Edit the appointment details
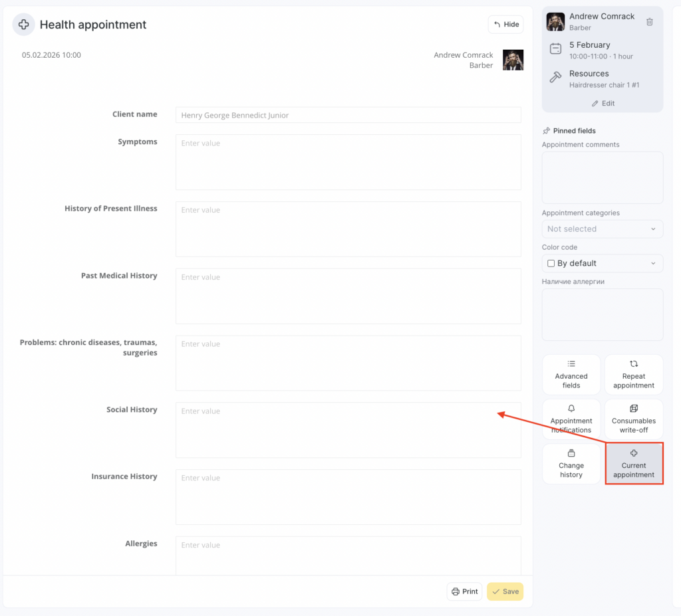This screenshot has height=616, width=681. click(x=603, y=104)
